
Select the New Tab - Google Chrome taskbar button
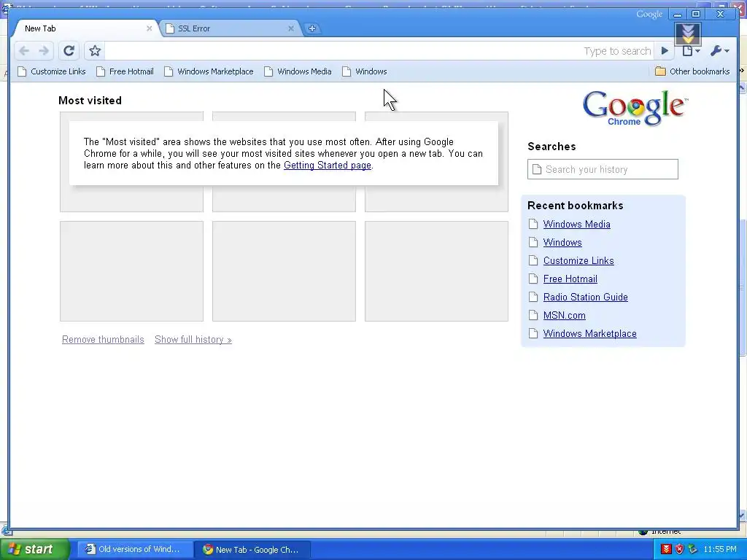point(252,550)
